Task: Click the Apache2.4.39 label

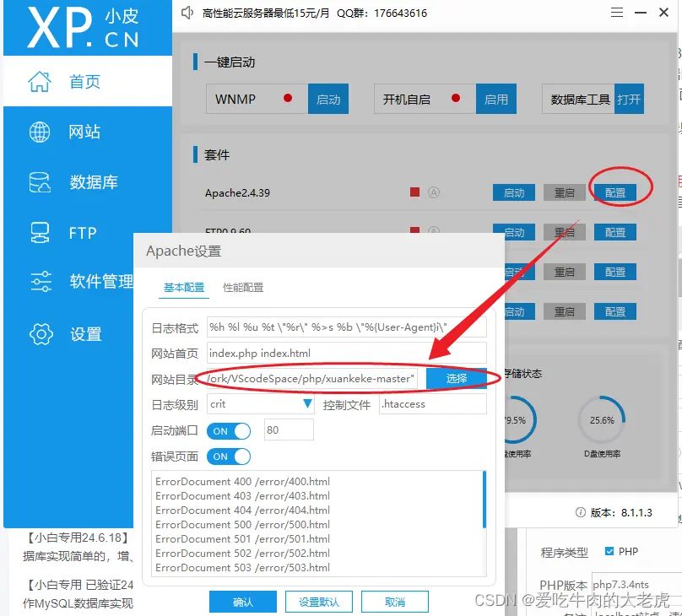Action: 237,192
